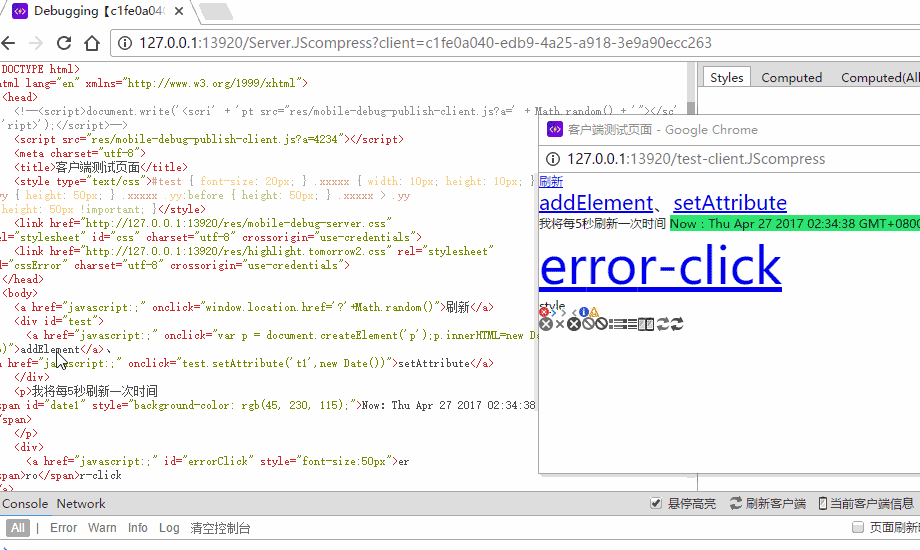Filter console by Error
The width and height of the screenshot is (920, 550).
(63, 528)
